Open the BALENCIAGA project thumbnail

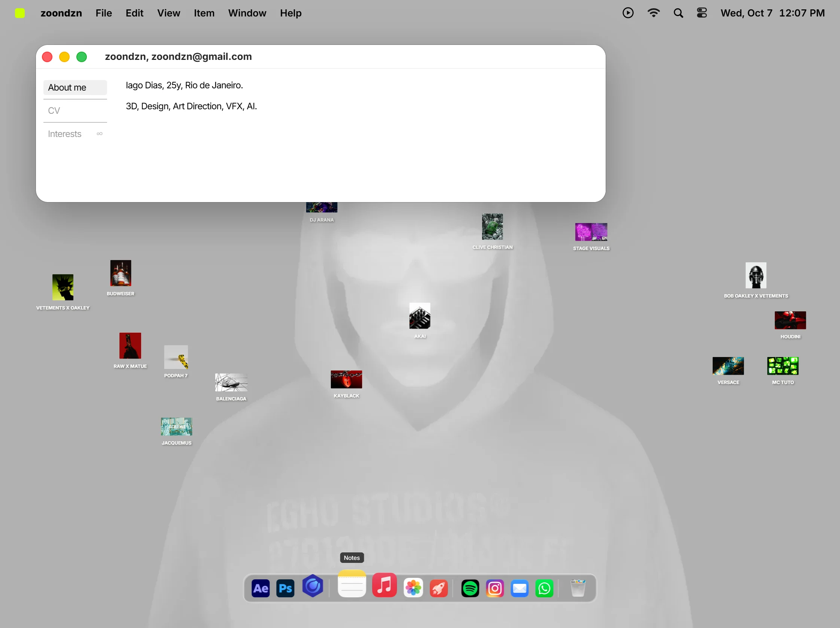[231, 382]
